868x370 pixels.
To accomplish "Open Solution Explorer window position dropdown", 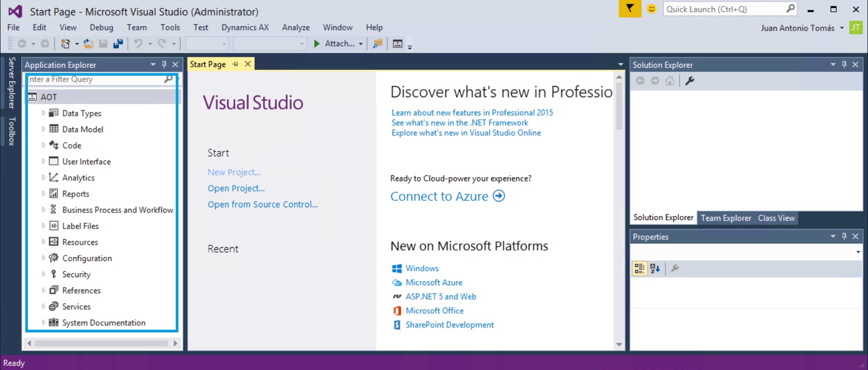I will (x=833, y=64).
